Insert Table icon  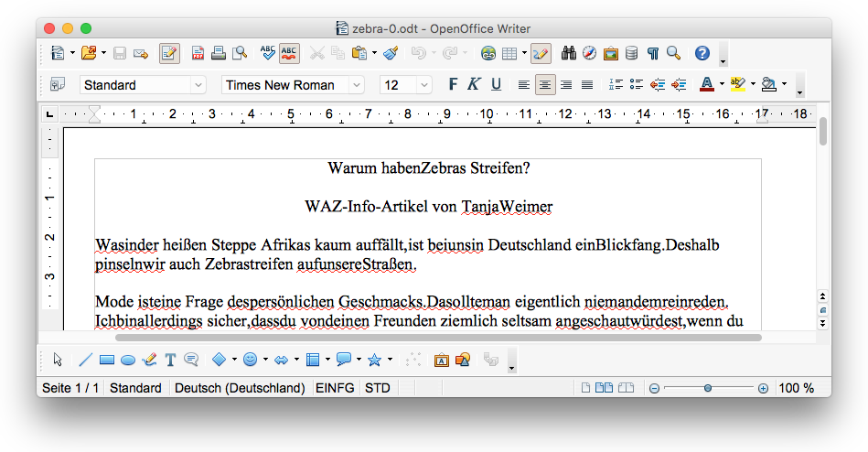509,53
